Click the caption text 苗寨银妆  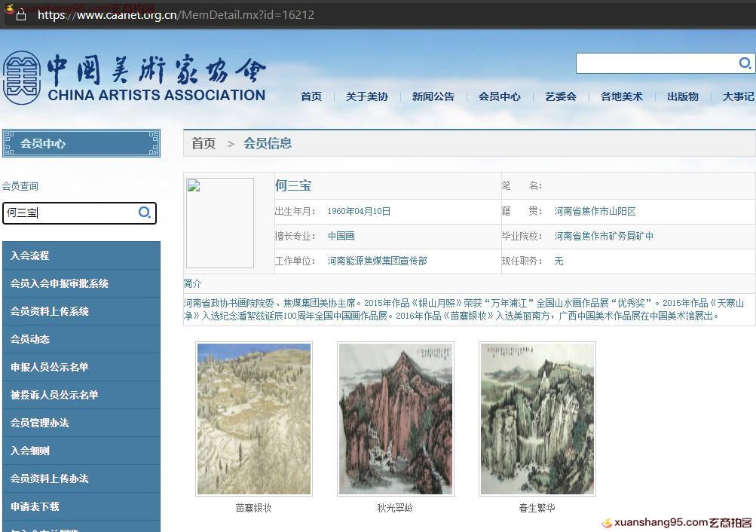253,508
